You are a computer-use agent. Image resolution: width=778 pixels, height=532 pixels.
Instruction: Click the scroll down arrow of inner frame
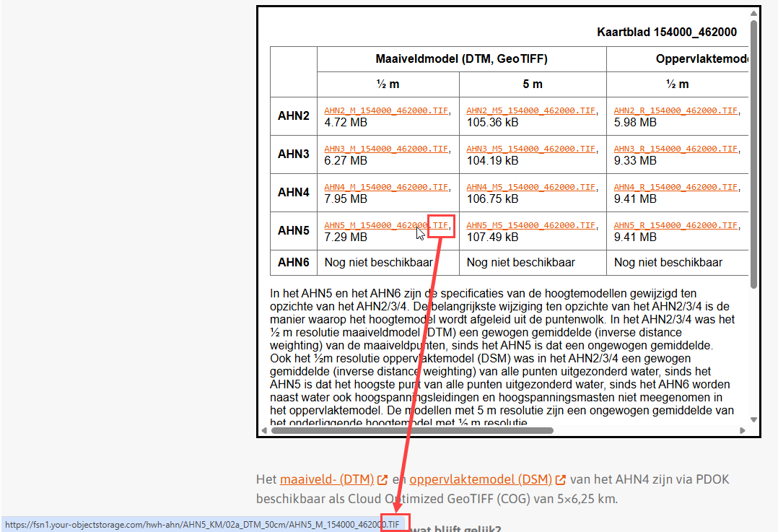(x=754, y=420)
